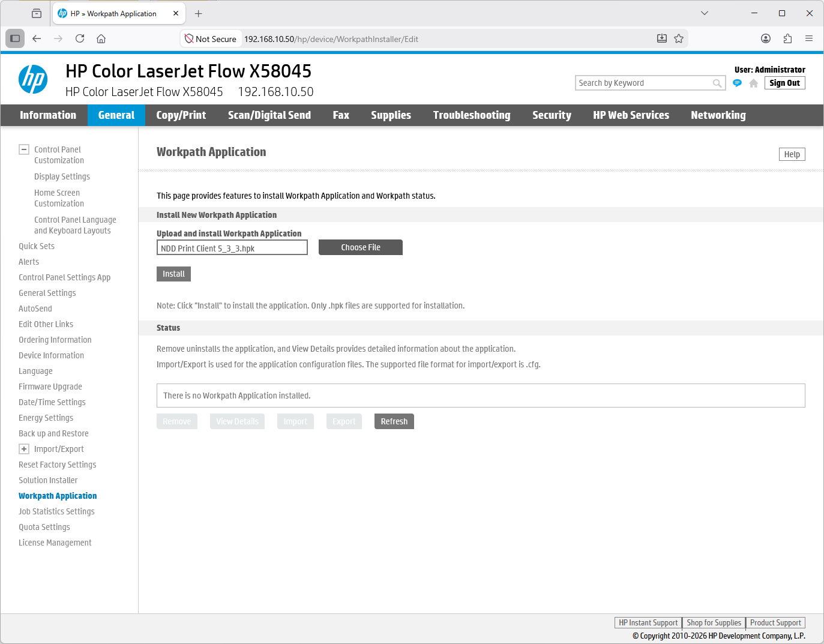Toggle the browser sidebar icon
This screenshot has height=644, width=824.
click(15, 39)
